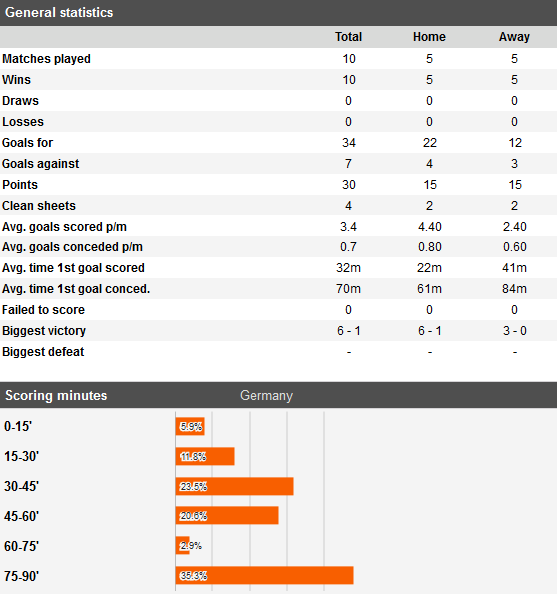
Task: Click the 30-45' bar showing 23.5%
Action: tap(234, 486)
